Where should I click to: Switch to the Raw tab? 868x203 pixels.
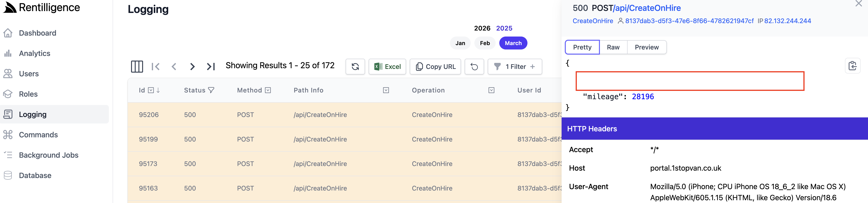tap(613, 47)
